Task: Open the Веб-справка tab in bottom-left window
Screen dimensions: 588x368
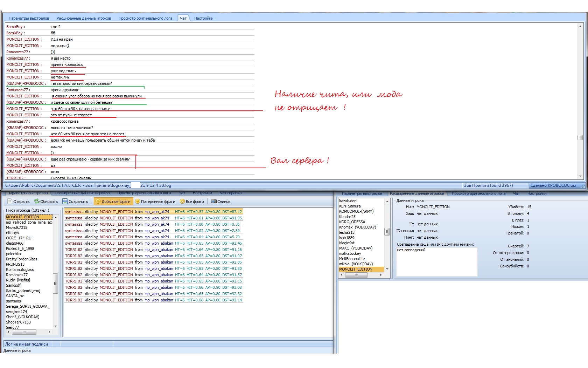Action: point(230,193)
